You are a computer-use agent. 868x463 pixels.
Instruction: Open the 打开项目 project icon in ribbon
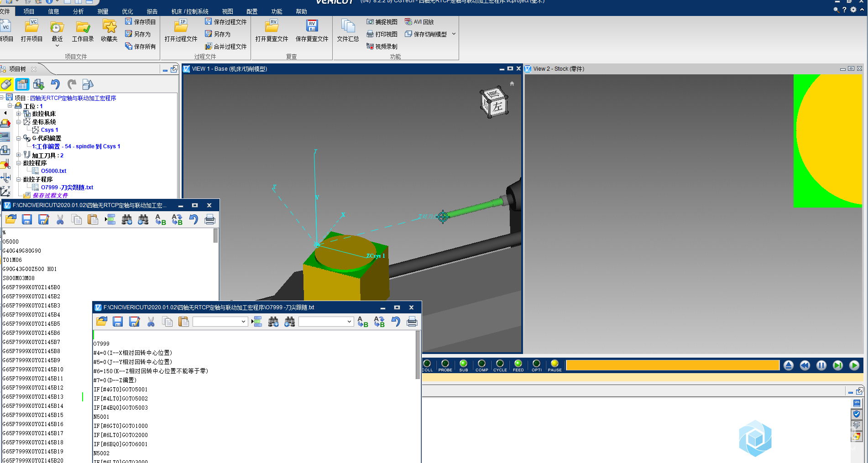coord(31,31)
